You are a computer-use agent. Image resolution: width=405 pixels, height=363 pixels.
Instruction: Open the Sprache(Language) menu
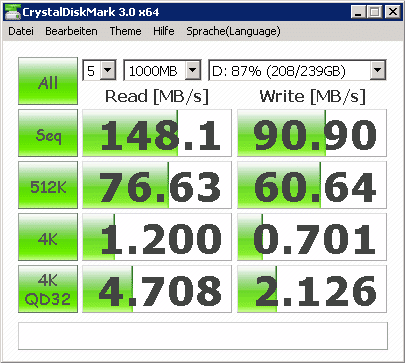coord(233,31)
